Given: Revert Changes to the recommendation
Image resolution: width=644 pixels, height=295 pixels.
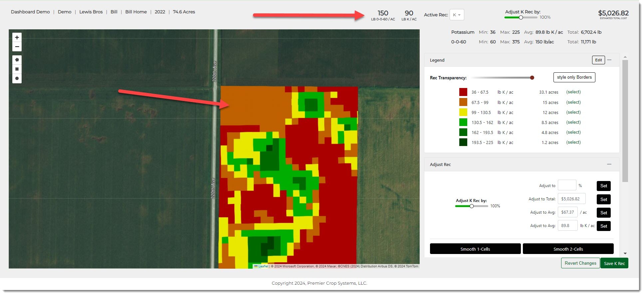Looking at the screenshot, I should coord(580,263).
